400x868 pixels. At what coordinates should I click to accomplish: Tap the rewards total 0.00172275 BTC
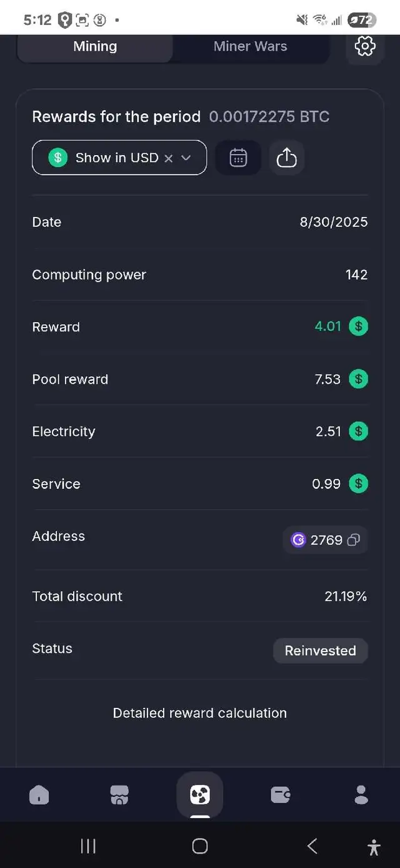pos(269,116)
